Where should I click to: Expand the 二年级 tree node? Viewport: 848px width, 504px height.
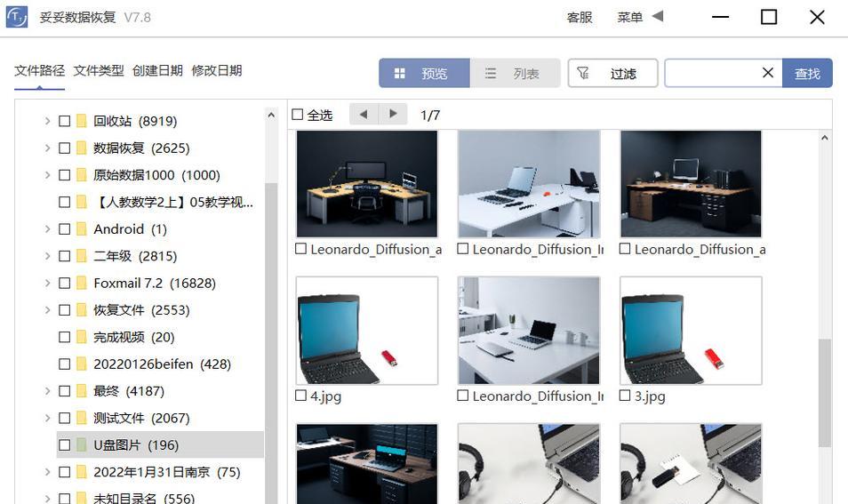(47, 256)
